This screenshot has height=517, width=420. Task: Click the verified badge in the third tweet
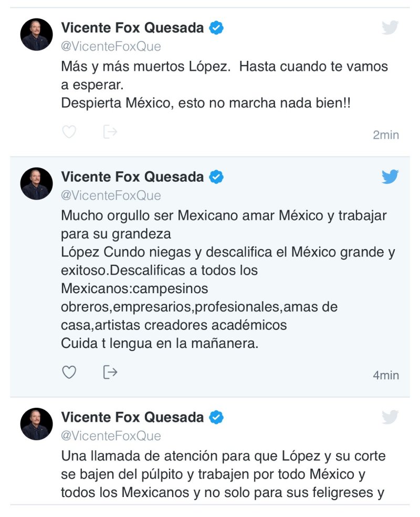pos(216,417)
